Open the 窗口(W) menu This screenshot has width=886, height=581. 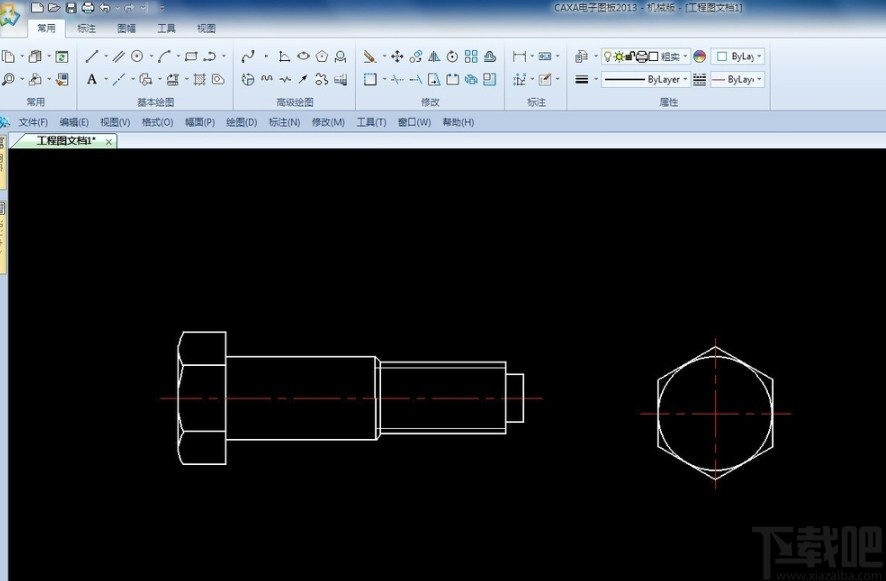(x=414, y=122)
